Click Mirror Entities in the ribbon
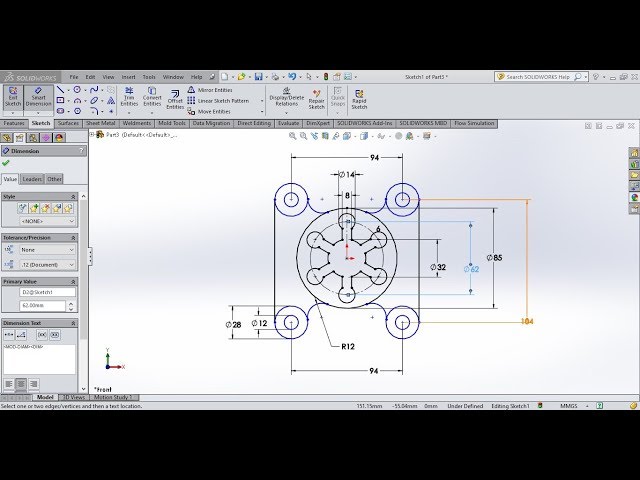This screenshot has width=640, height=480. click(x=210, y=90)
